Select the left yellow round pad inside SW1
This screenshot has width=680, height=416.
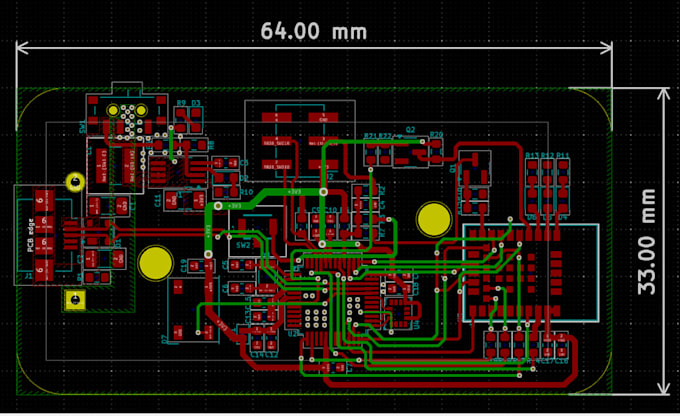(x=113, y=111)
